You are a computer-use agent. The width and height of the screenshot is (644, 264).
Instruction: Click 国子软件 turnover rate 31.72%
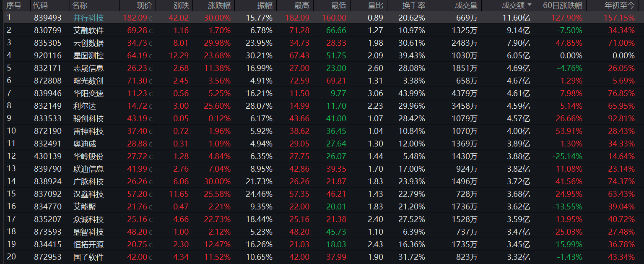point(411,257)
